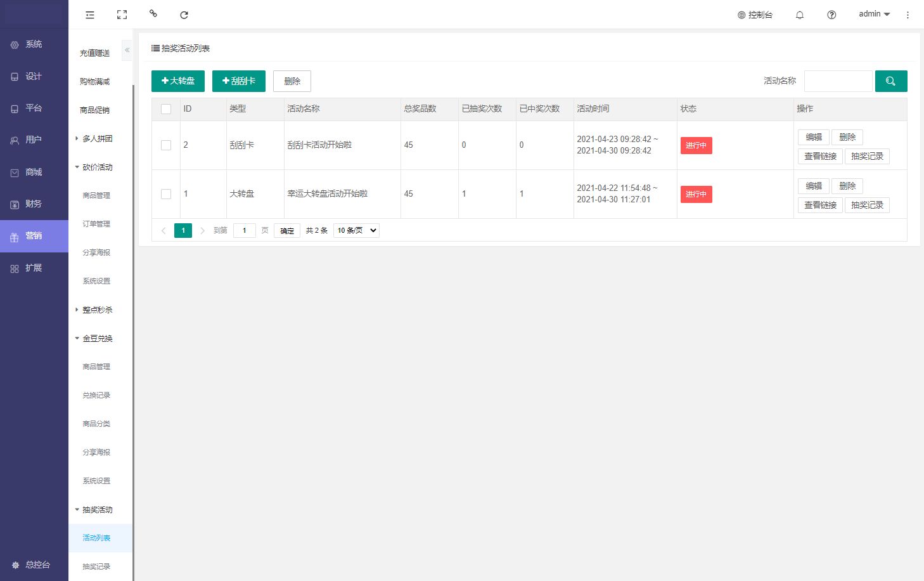The image size is (924, 581).
Task: Click the fullscreen toggle icon in top bar
Action: (x=122, y=15)
